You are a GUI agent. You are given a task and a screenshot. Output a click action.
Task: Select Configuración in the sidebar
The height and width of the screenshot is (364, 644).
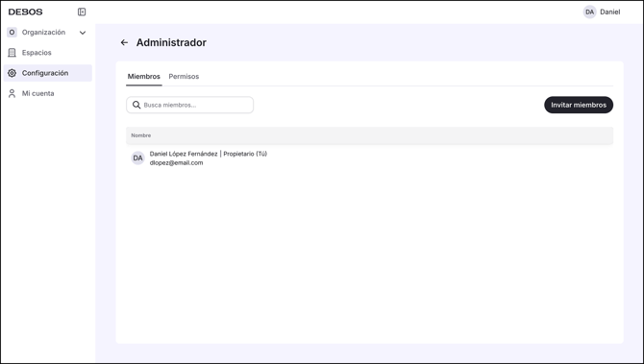pos(48,73)
